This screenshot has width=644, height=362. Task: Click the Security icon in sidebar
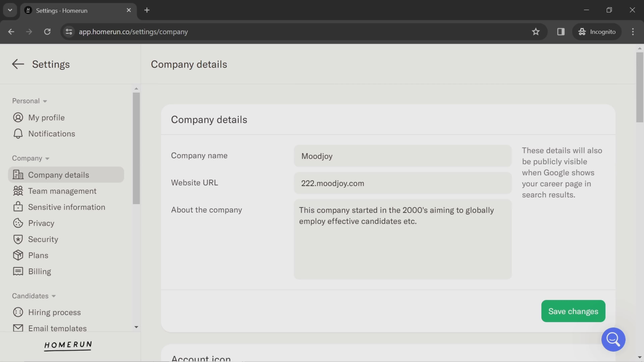click(18, 239)
